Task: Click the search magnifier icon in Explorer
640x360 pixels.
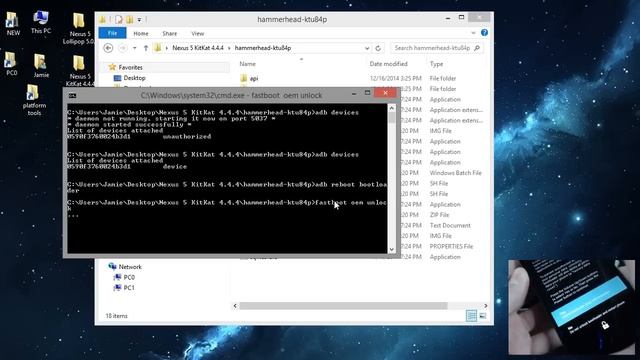Action: click(477, 48)
